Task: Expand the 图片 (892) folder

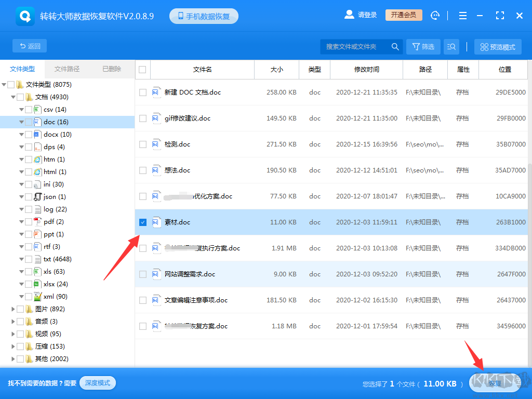Action: 14,309
